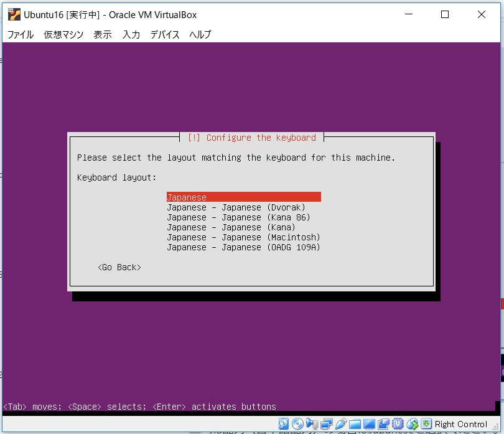Open the デバイス menu

164,35
